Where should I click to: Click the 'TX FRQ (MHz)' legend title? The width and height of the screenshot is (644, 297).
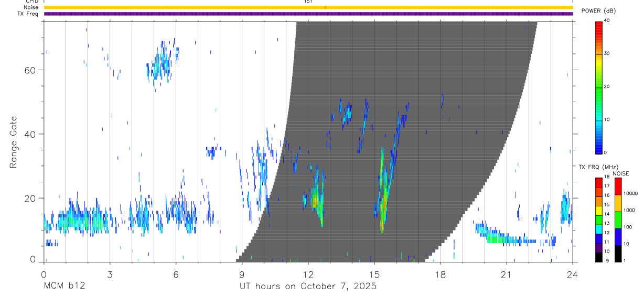598,167
